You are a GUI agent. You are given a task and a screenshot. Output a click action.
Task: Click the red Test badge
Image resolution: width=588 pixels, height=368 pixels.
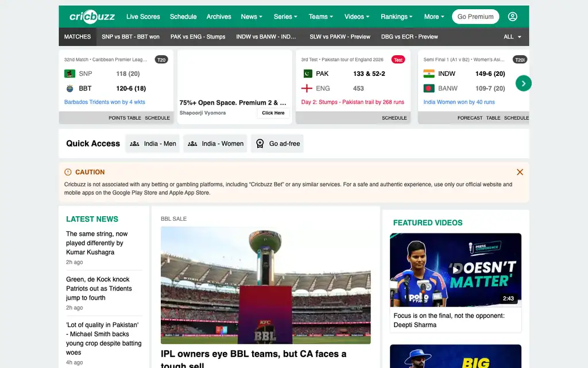(x=399, y=60)
